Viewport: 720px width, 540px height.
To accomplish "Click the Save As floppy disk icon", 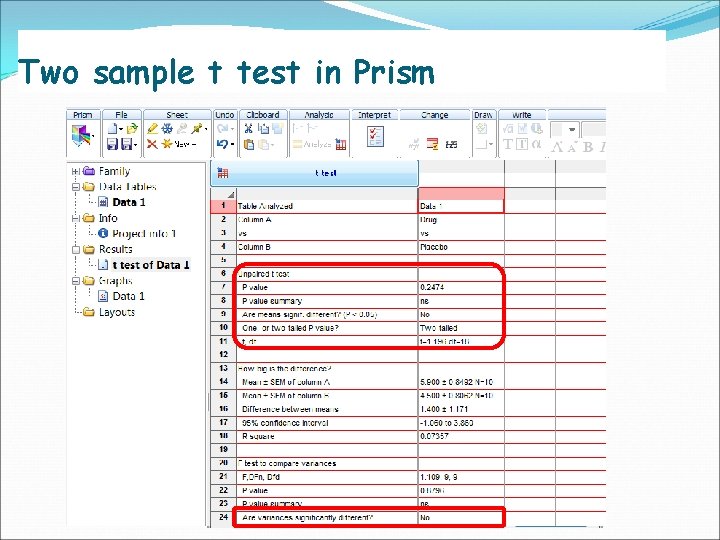I will click(126, 144).
